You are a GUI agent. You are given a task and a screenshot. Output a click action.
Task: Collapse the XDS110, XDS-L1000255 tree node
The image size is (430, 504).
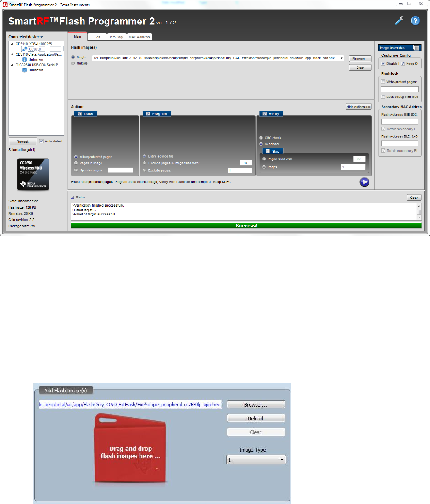tap(12, 44)
